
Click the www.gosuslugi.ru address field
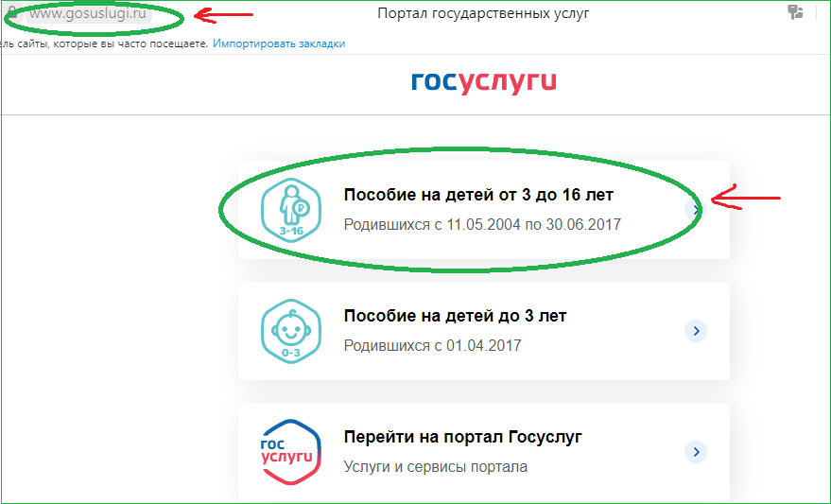pos(88,14)
